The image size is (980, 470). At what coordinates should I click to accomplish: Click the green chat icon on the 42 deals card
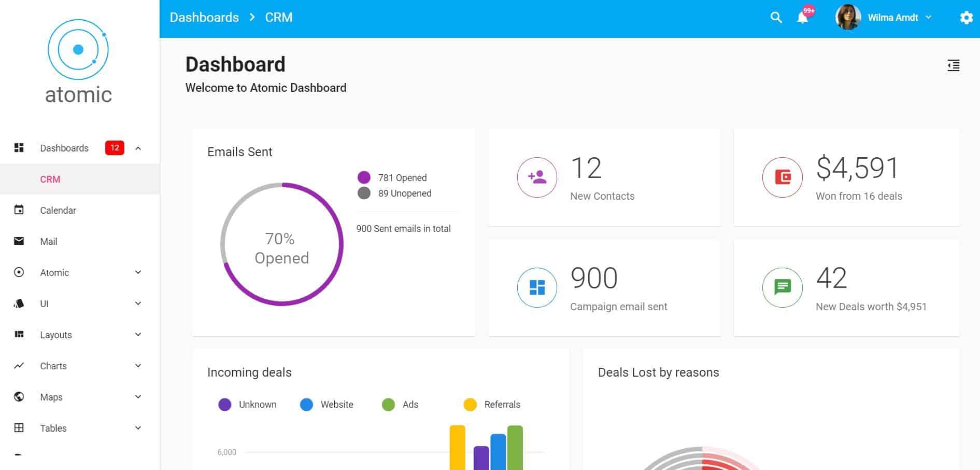click(x=782, y=287)
